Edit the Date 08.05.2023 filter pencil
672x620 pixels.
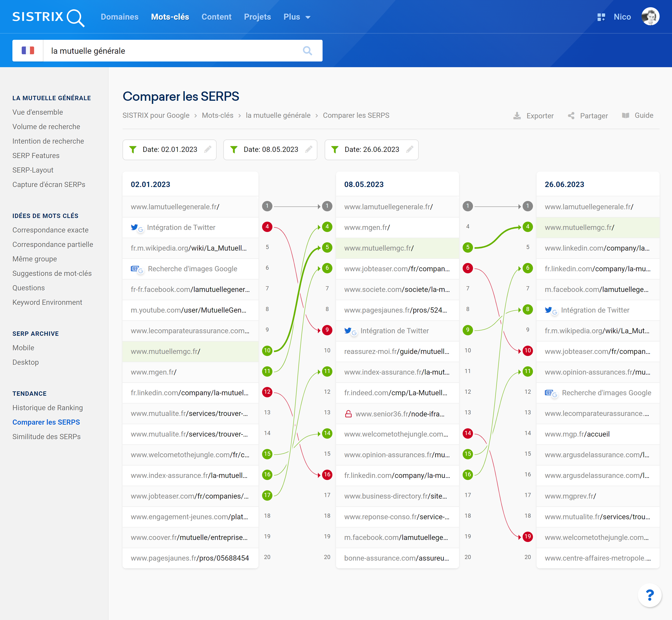[x=309, y=149]
